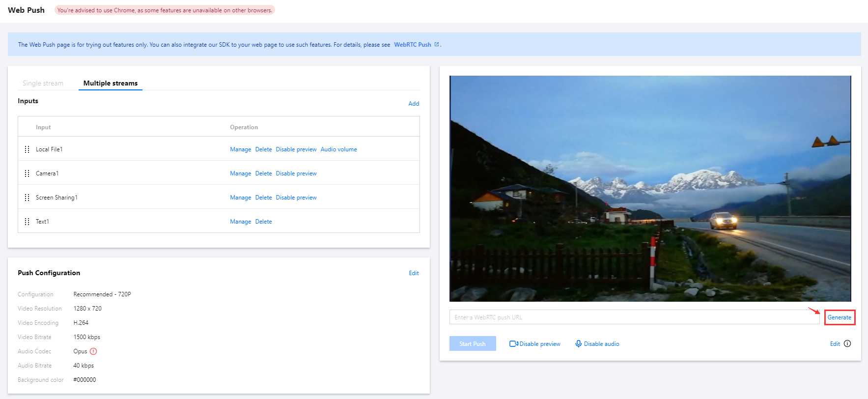Viewport: 868px width, 399px height.
Task: Grab the drag handle for Text1
Action: [x=27, y=222]
